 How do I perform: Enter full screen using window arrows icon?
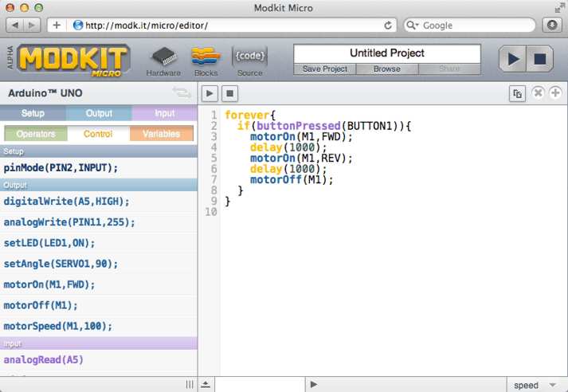[x=558, y=8]
